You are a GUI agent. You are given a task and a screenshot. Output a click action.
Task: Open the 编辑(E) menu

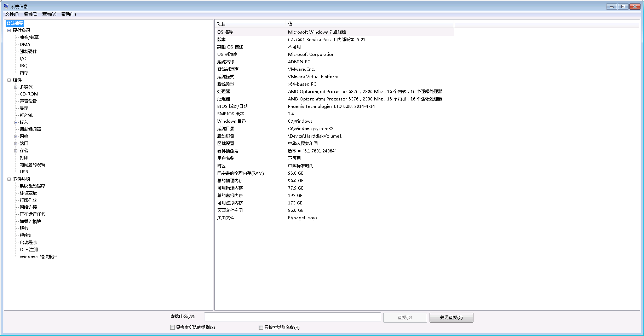30,14
